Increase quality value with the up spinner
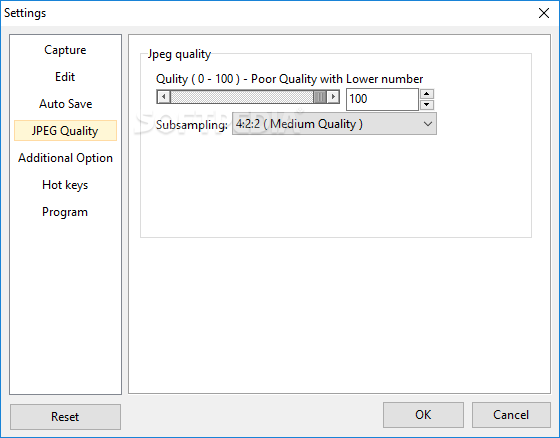Image resolution: width=560 pixels, height=438 pixels. (x=427, y=94)
